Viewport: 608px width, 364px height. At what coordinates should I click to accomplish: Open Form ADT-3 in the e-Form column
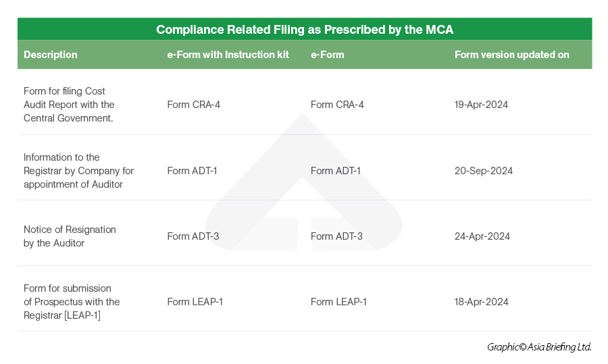pos(336,236)
